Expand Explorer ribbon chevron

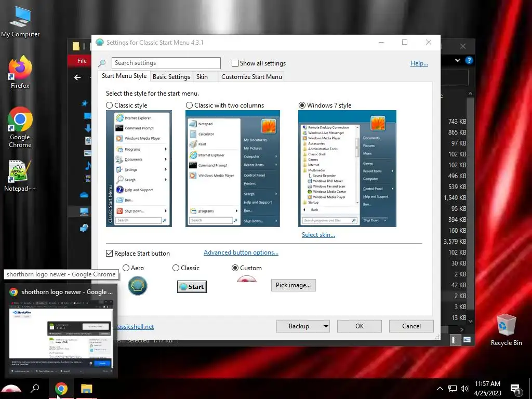[x=458, y=60]
